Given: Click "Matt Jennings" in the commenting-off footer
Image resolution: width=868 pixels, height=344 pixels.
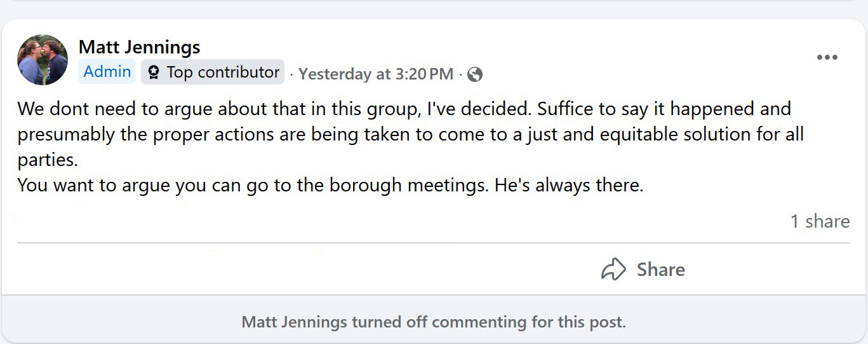Looking at the screenshot, I should pos(294,322).
